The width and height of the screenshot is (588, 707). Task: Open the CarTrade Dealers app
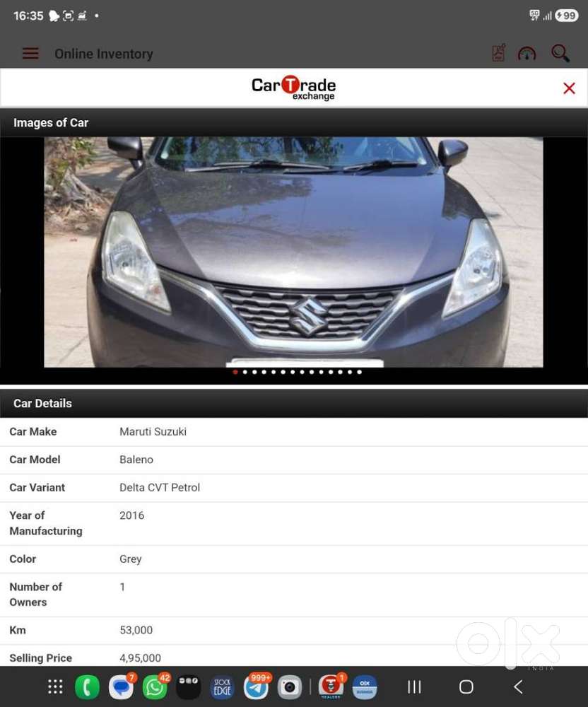(x=331, y=686)
